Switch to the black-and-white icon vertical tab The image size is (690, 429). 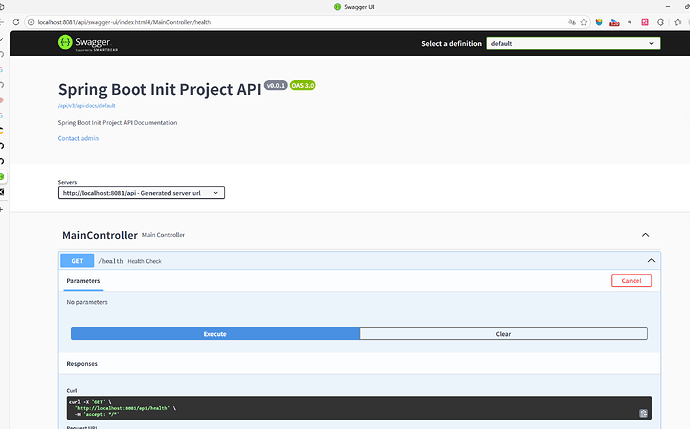click(x=2, y=192)
